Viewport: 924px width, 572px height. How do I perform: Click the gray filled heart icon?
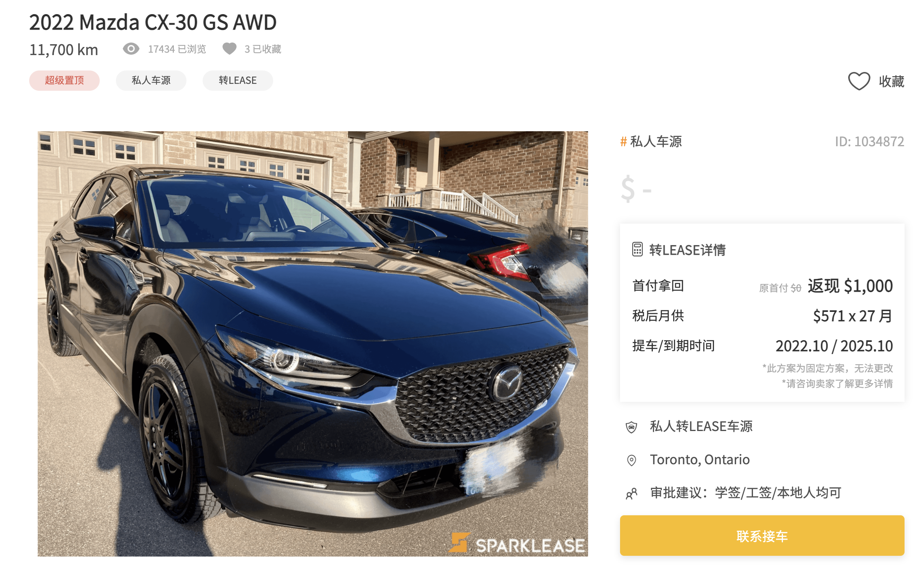(229, 49)
